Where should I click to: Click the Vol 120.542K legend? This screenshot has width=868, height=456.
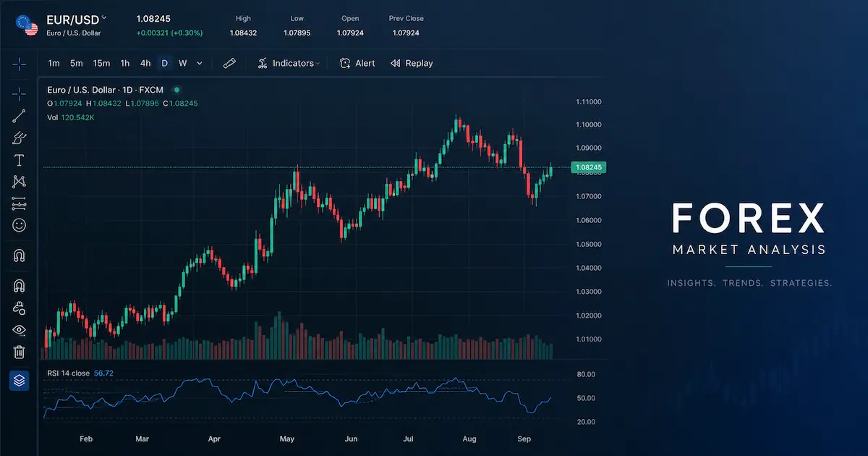[x=71, y=117]
